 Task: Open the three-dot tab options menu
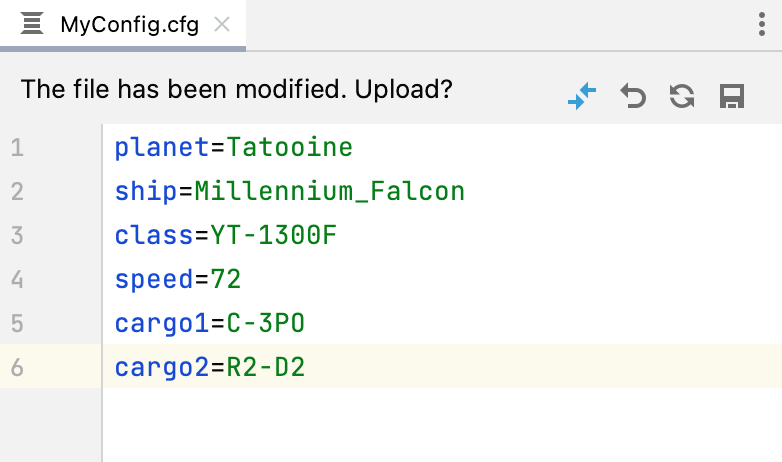762,25
